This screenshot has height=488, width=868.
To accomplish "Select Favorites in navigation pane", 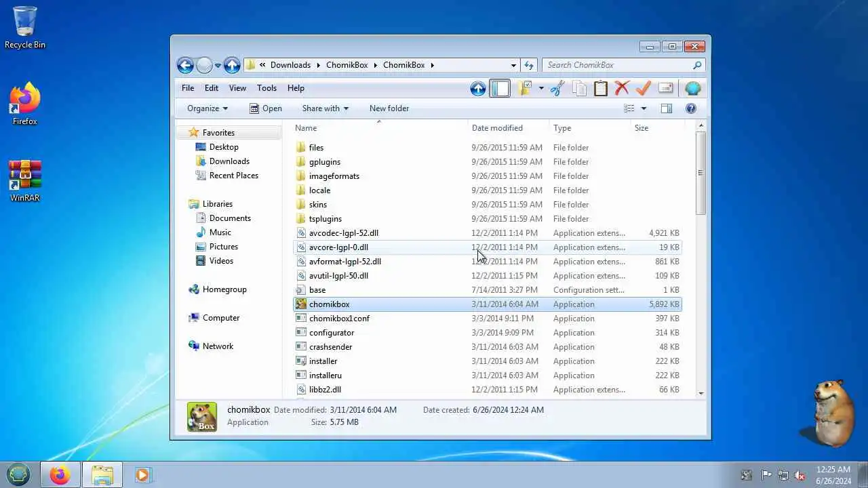I will pyautogui.click(x=218, y=133).
